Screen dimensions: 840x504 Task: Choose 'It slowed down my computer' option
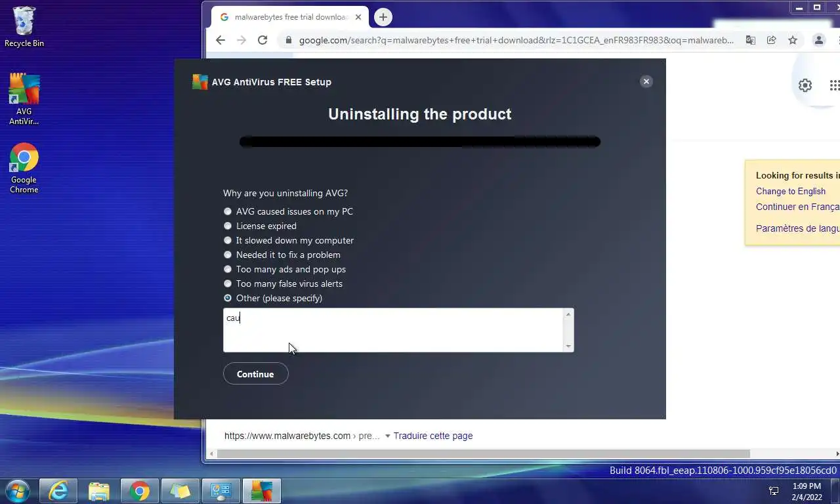[x=228, y=240]
